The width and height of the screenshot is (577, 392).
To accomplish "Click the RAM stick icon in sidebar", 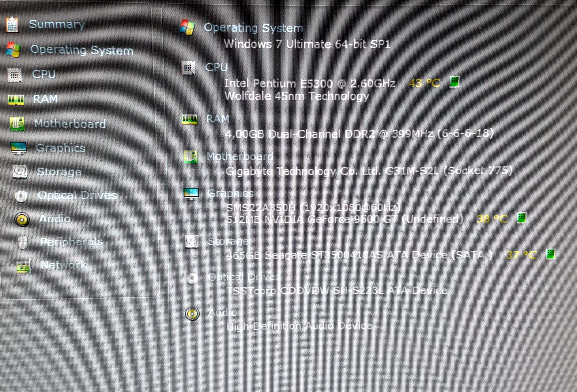I will tap(16, 100).
